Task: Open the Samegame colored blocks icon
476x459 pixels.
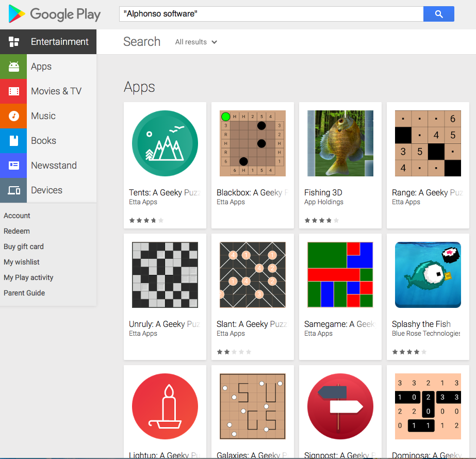Action: coord(340,275)
